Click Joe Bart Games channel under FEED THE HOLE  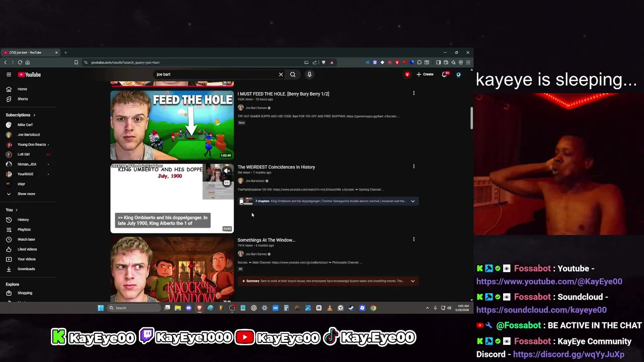256,108
